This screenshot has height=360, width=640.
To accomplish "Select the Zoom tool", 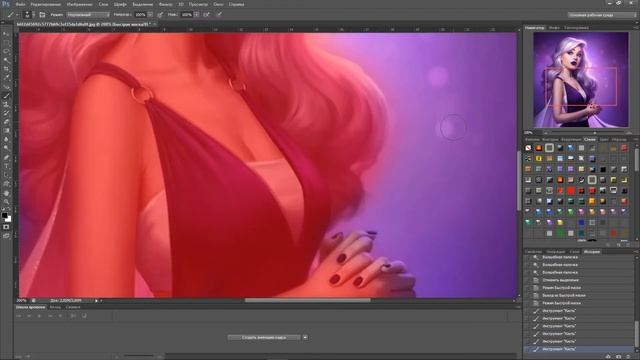I will 6,202.
